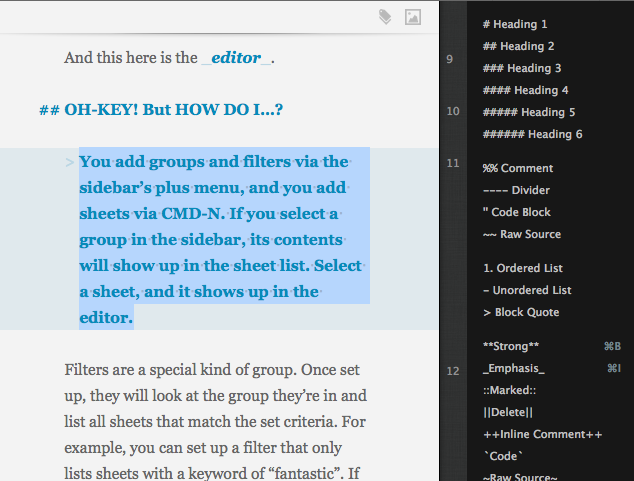This screenshot has width=634, height=481.
Task: Choose the Raw Source block option
Action: pyautogui.click(x=521, y=234)
